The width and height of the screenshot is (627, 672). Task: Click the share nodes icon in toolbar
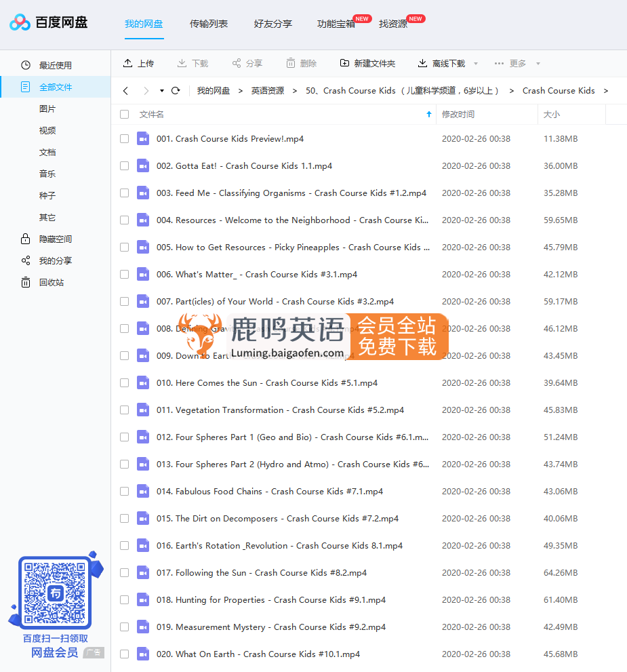pyautogui.click(x=237, y=64)
